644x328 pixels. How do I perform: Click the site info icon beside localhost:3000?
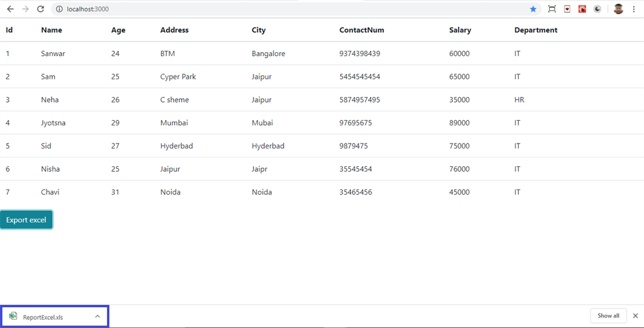point(59,9)
